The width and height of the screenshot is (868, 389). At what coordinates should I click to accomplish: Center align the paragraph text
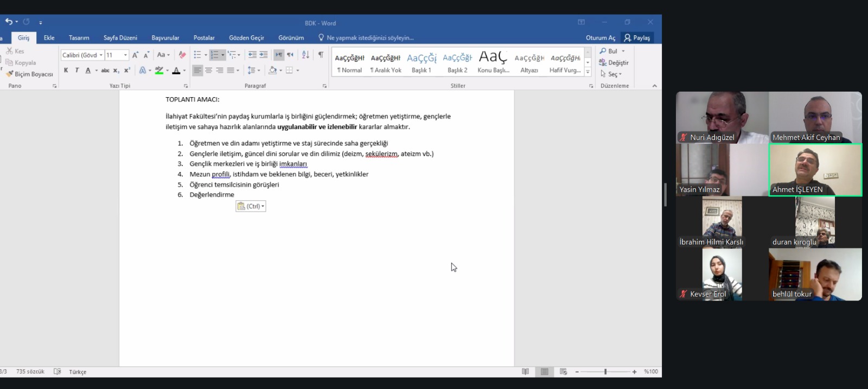(x=208, y=71)
